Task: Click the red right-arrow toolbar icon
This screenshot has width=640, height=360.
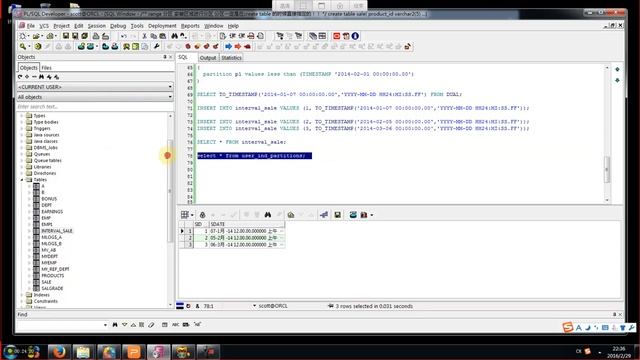Action: (238, 47)
